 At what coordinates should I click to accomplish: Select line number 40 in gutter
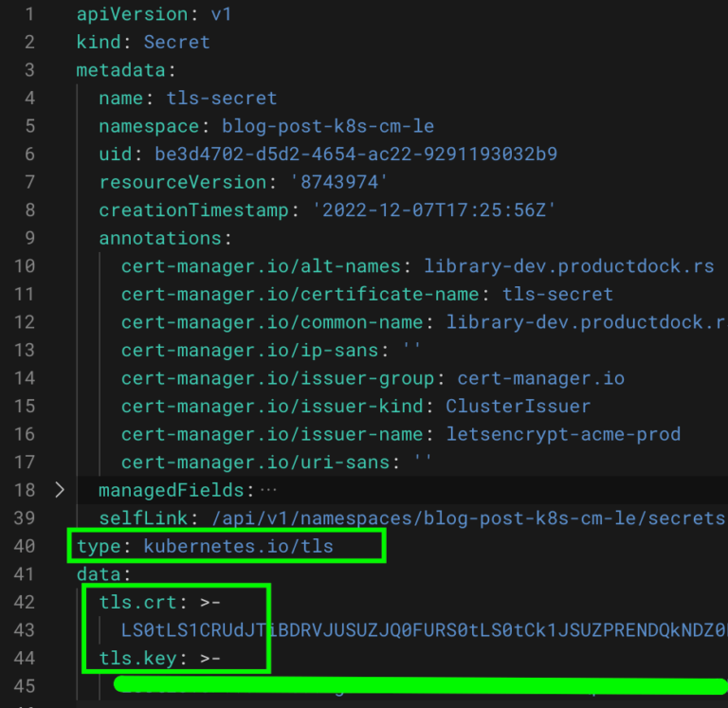24,546
